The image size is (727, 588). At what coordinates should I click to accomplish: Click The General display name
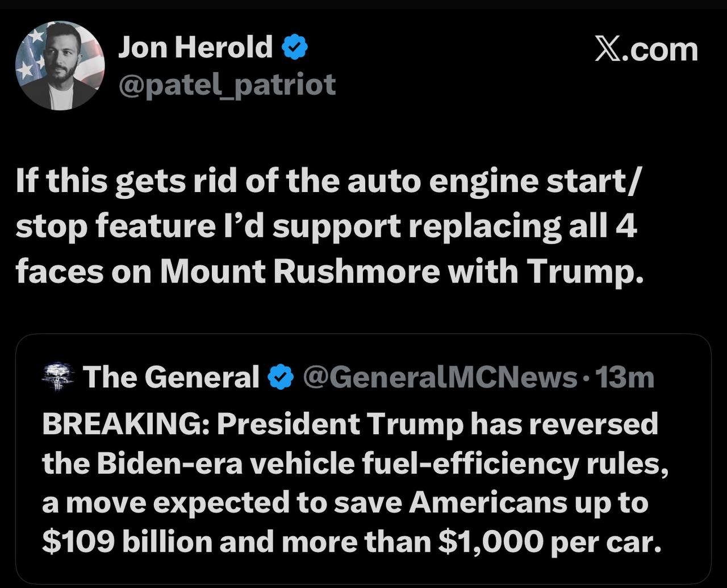pos(170,377)
